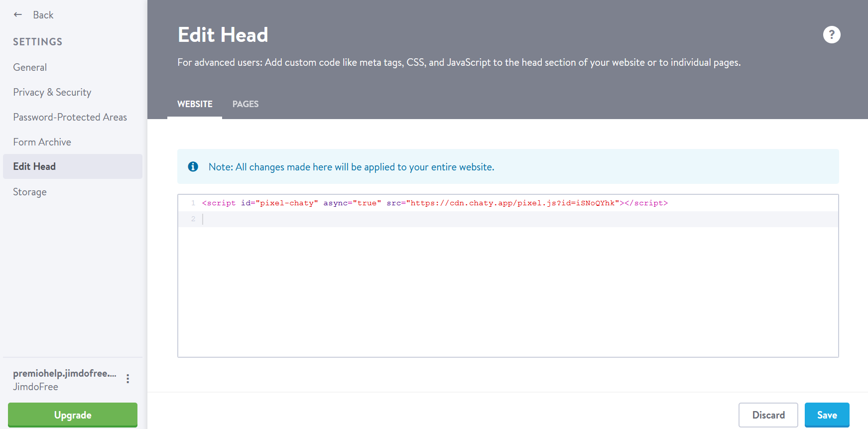Click the info icon in the note banner
The width and height of the screenshot is (868, 429).
[x=193, y=166]
